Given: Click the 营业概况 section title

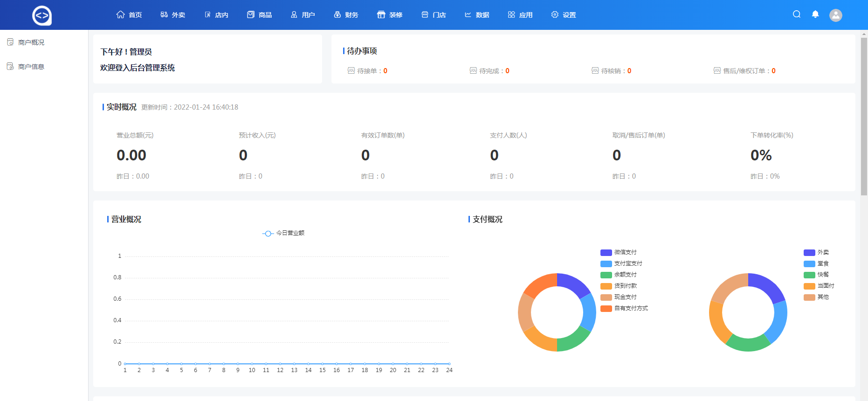Looking at the screenshot, I should point(126,219).
